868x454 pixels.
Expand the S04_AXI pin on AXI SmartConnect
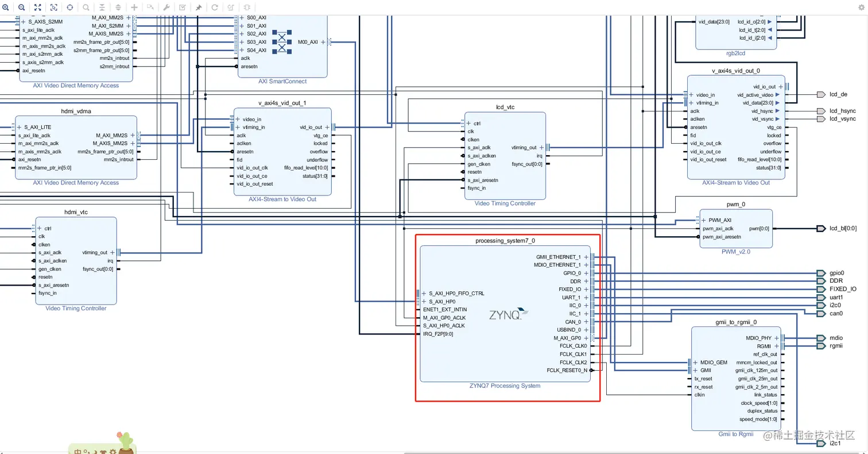coord(242,50)
